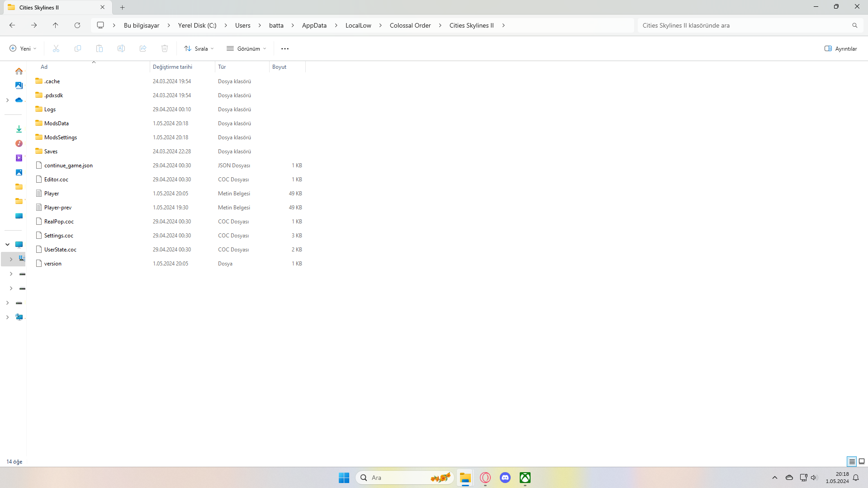Open Downloads in the navigation pane

point(19,129)
